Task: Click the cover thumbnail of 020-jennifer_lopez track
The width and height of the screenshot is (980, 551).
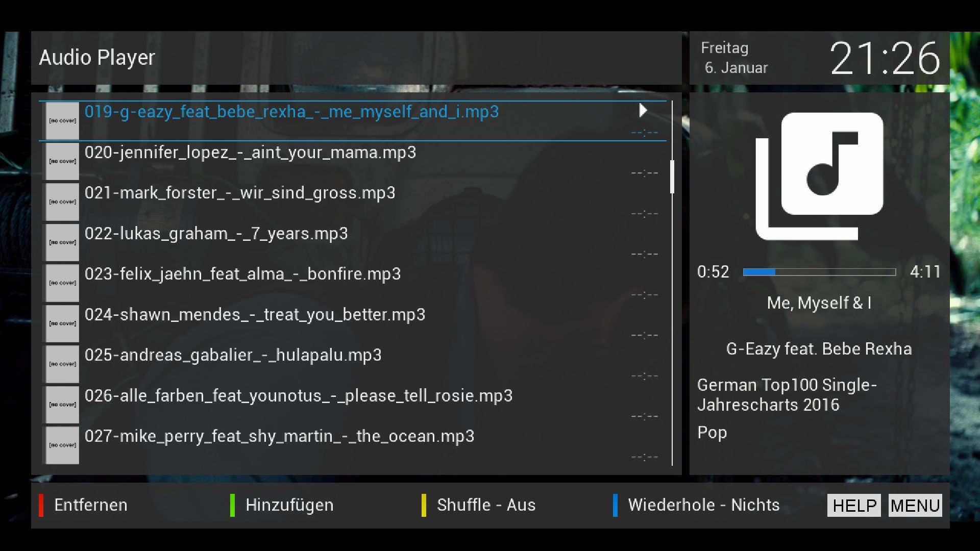Action: coord(62,161)
